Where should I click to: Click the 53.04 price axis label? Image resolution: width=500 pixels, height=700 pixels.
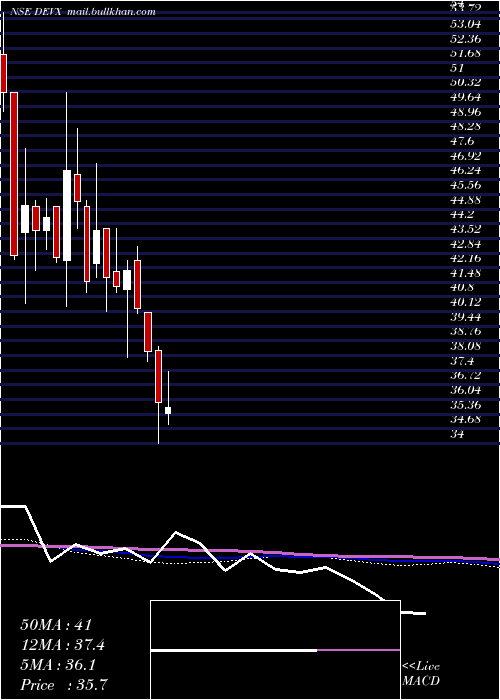464,24
